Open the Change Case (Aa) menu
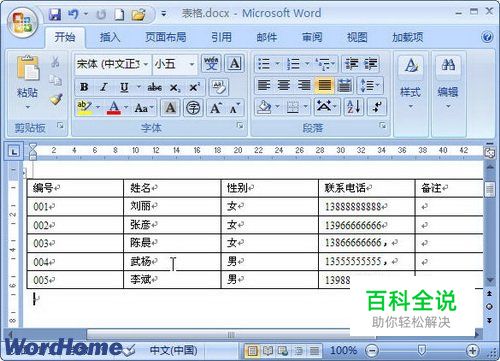 coord(144,108)
